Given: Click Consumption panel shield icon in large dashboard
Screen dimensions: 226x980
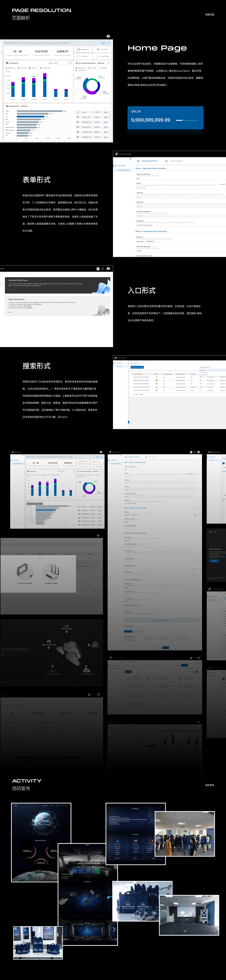Looking at the screenshot, I should [x=7, y=63].
